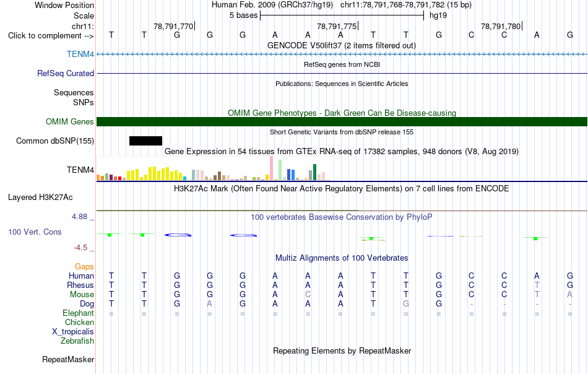Image resolution: width=588 pixels, height=374 pixels.
Task: Click the 100 Vert. Cons track label
Action: 35,232
